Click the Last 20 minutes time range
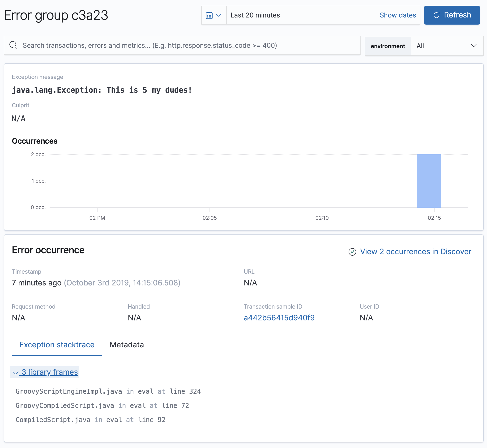This screenshot has width=487, height=448. click(x=255, y=15)
